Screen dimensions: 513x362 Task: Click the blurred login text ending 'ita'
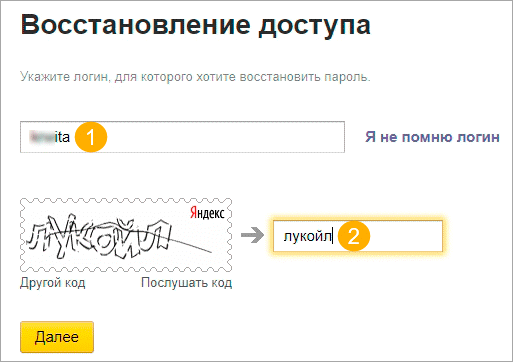tap(49, 137)
